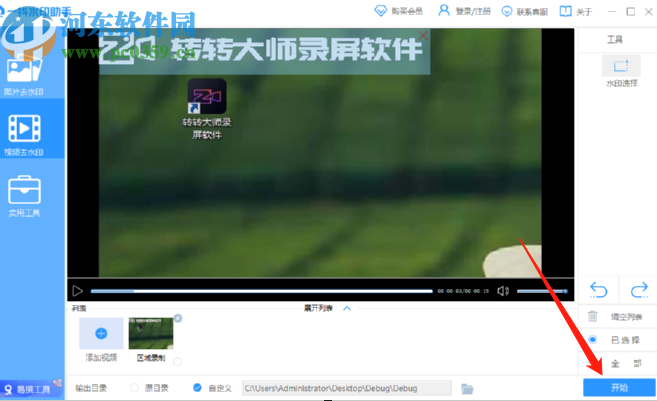Play the video preview
Image resolution: width=657 pixels, height=401 pixels.
(x=77, y=290)
